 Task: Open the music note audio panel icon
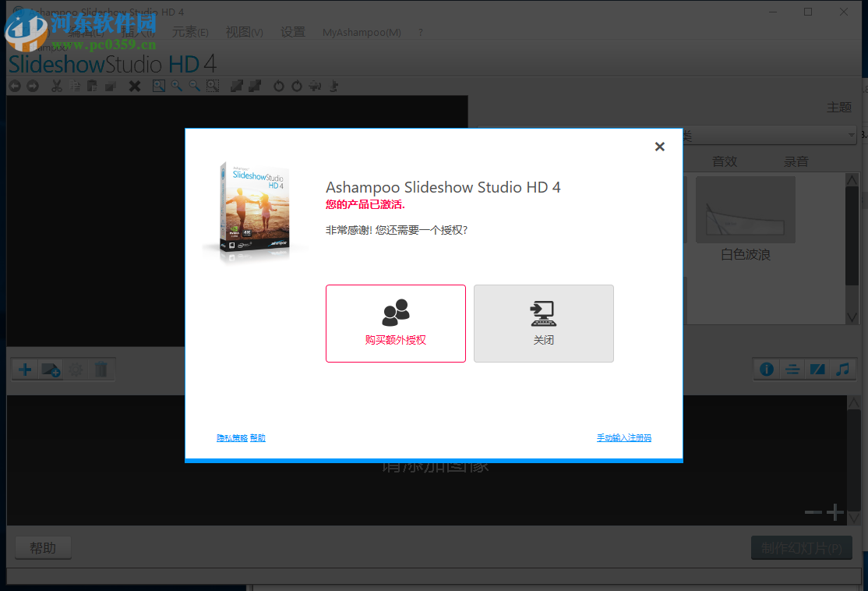tap(843, 369)
